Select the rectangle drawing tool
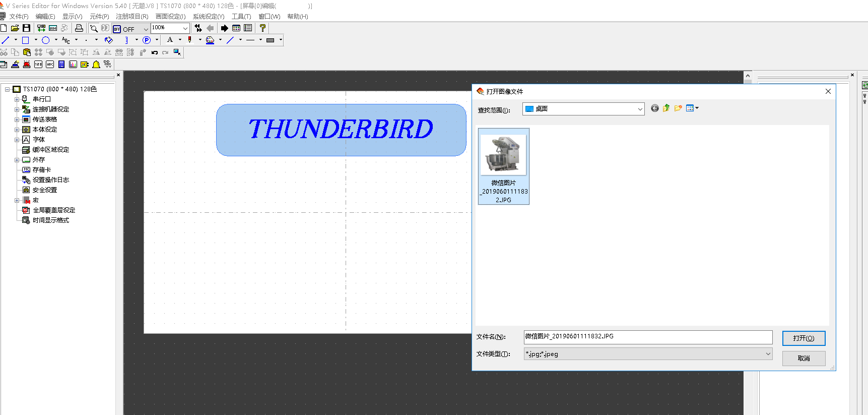Image resolution: width=868 pixels, height=415 pixels. pyautogui.click(x=26, y=40)
